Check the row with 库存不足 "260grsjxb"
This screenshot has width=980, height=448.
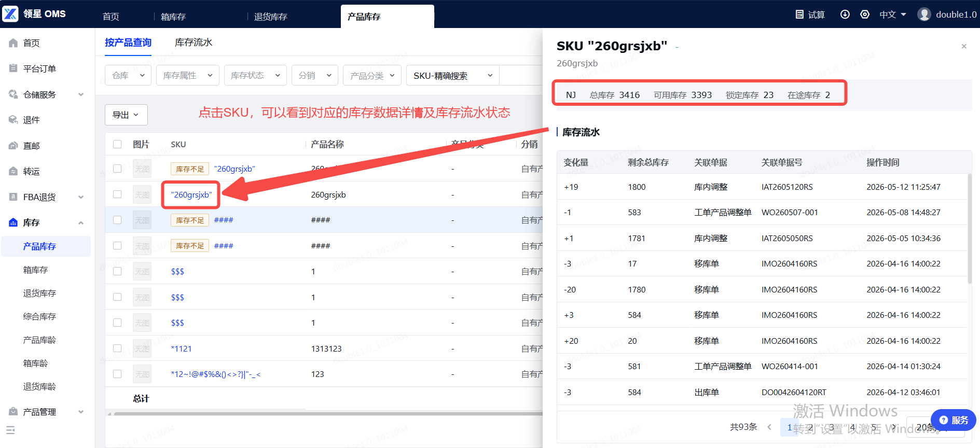tap(117, 169)
